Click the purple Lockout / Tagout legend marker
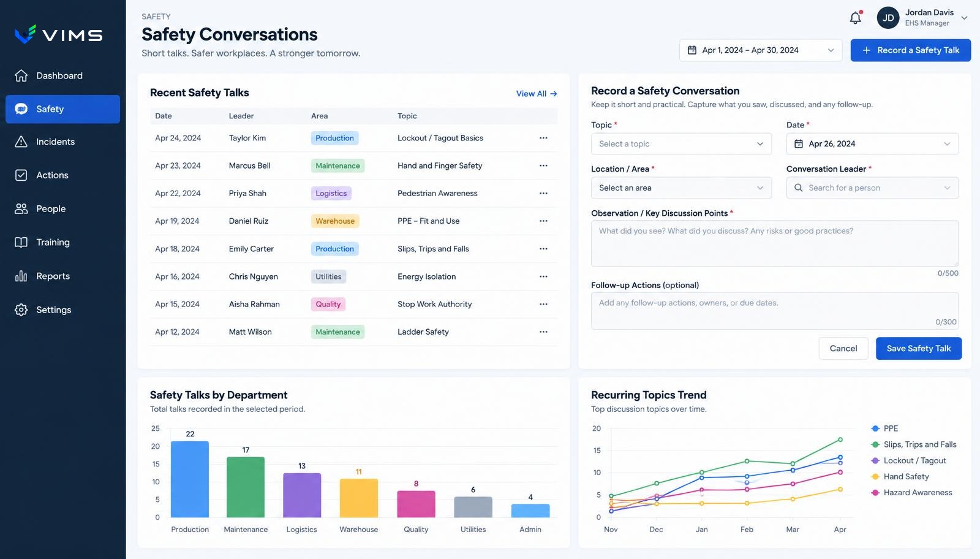The width and height of the screenshot is (980, 559). click(x=875, y=460)
